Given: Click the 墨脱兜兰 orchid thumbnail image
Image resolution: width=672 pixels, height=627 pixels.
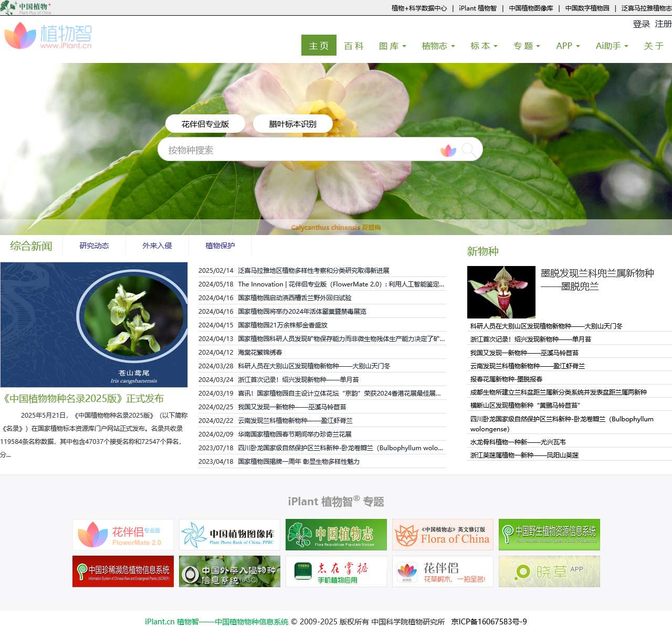Looking at the screenshot, I should click(x=501, y=292).
